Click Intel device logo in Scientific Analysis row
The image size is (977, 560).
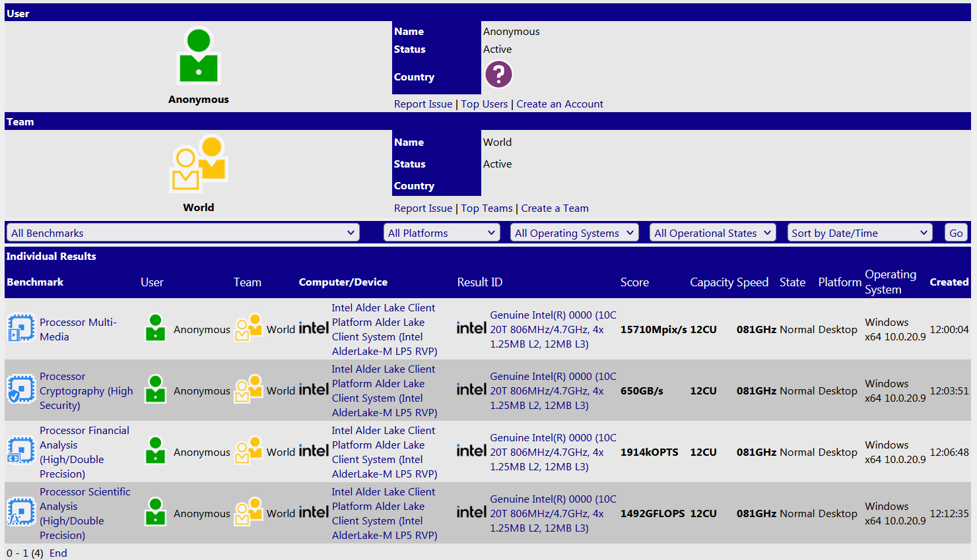(314, 512)
